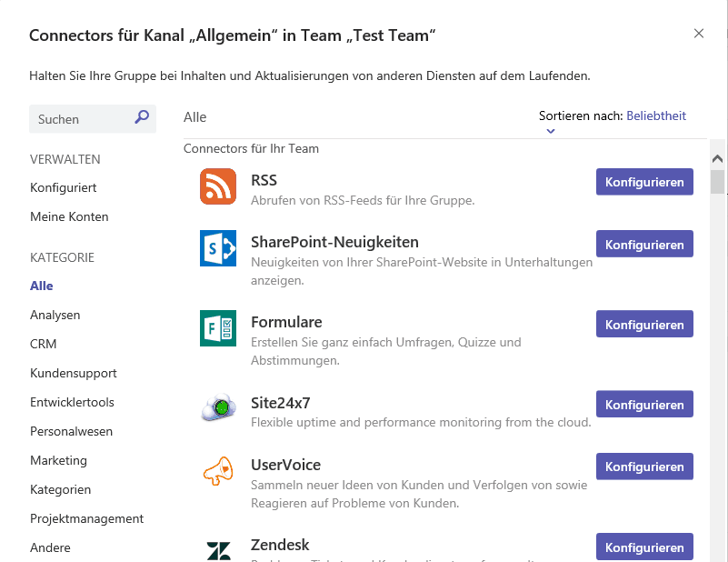
Task: Click the vertical scrollbar thumb
Action: [x=718, y=181]
